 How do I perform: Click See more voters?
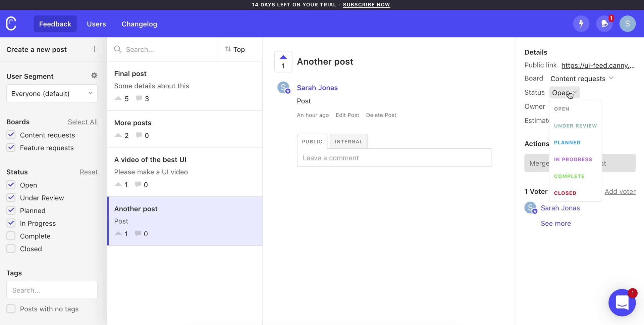pos(555,223)
